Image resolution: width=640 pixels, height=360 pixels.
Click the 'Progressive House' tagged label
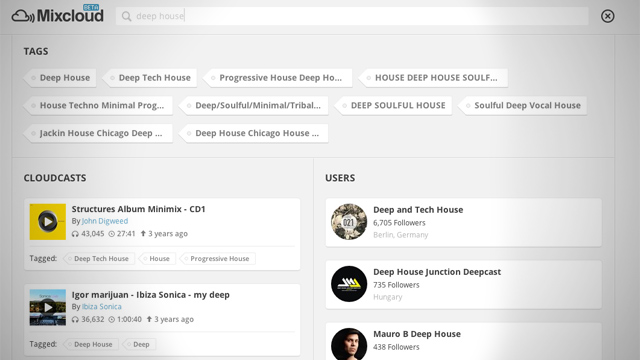coord(218,258)
